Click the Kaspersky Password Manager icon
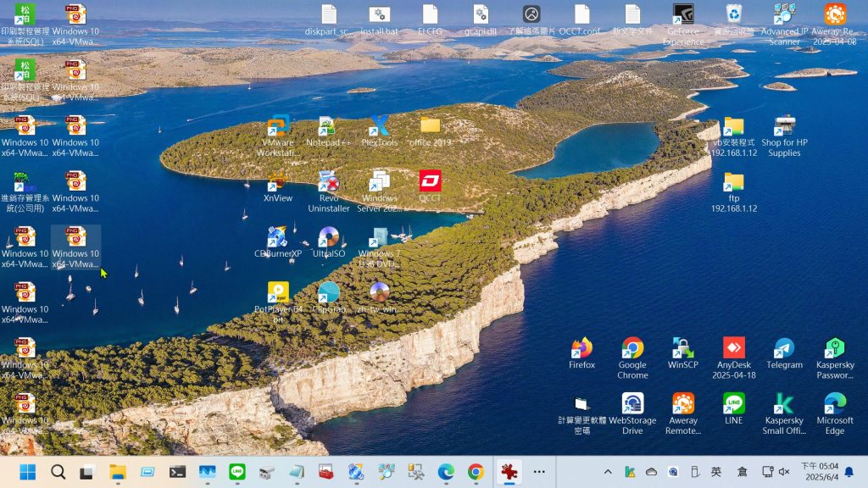The height and width of the screenshot is (488, 868). point(835,349)
